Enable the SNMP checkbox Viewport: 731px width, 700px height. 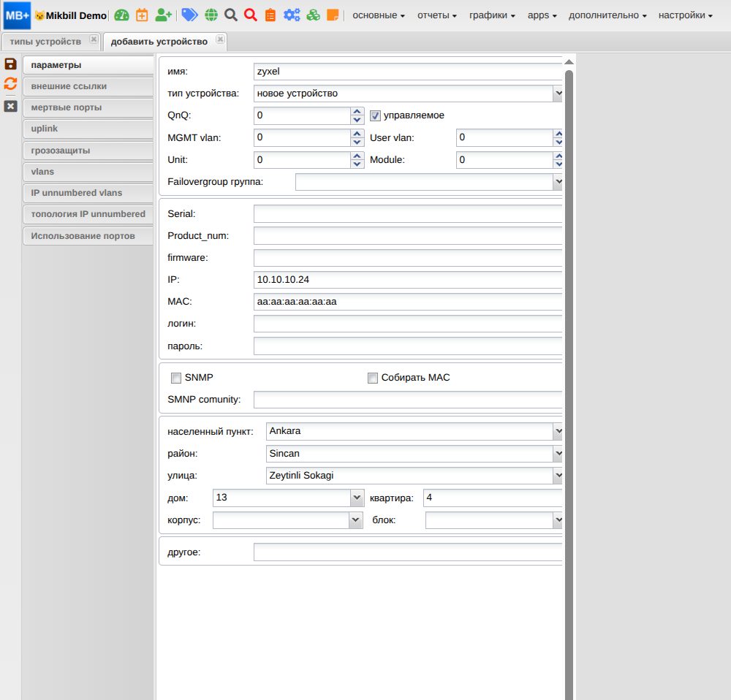175,378
